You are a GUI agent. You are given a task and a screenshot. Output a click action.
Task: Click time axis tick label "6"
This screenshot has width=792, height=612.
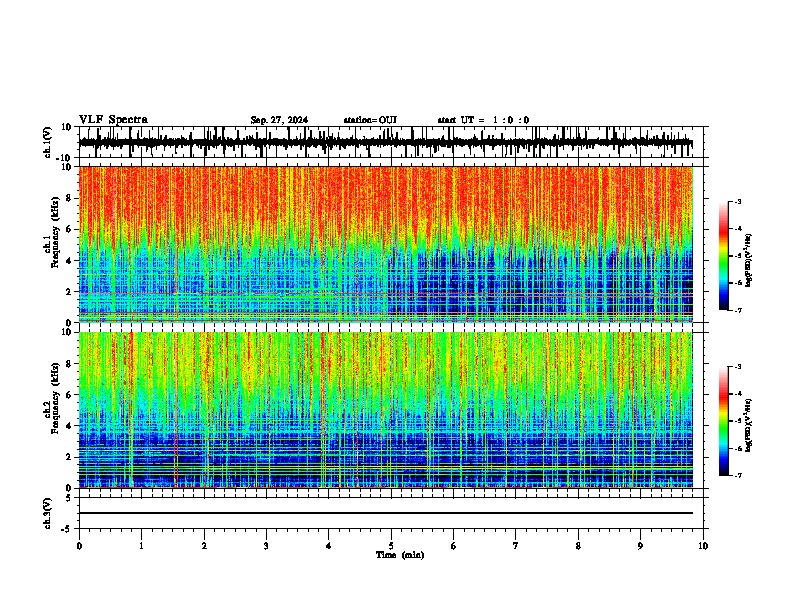pyautogui.click(x=454, y=546)
